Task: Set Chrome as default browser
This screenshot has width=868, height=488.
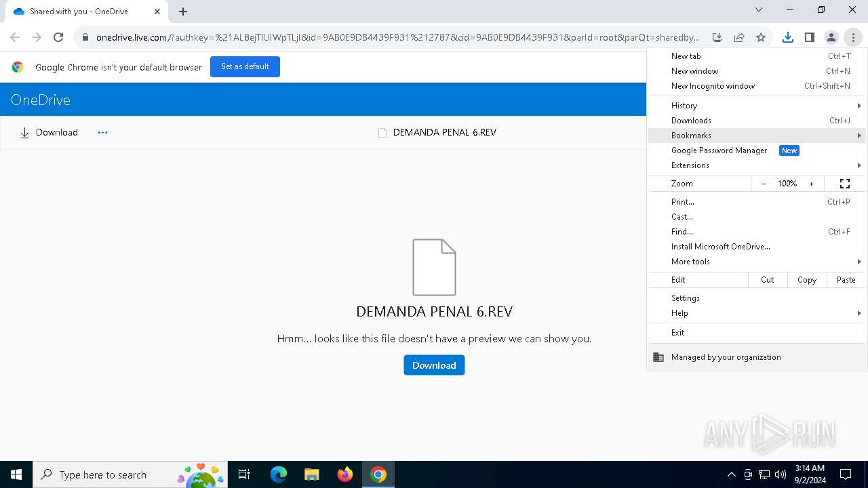Action: tap(245, 66)
